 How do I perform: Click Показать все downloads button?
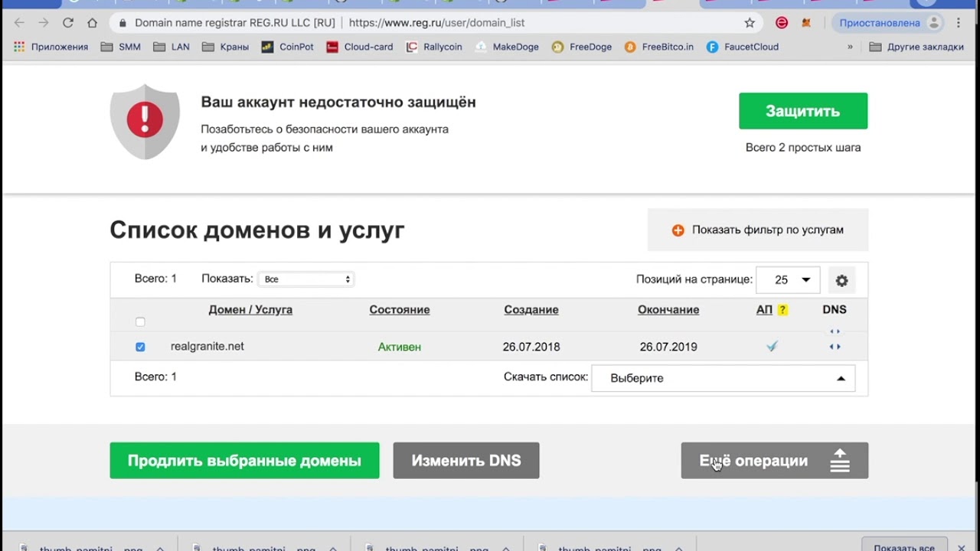click(903, 545)
